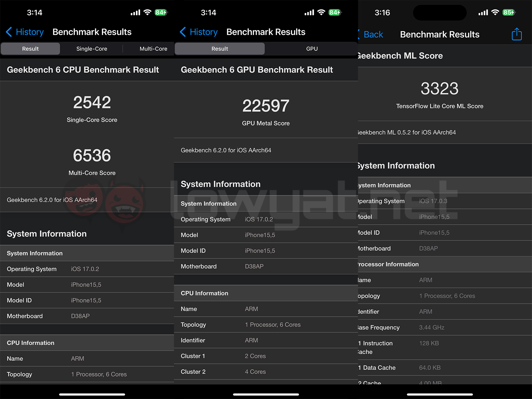Image resolution: width=532 pixels, height=399 pixels.
Task: Tap Wi-Fi icon in the ML screen status bar
Action: 495,12
